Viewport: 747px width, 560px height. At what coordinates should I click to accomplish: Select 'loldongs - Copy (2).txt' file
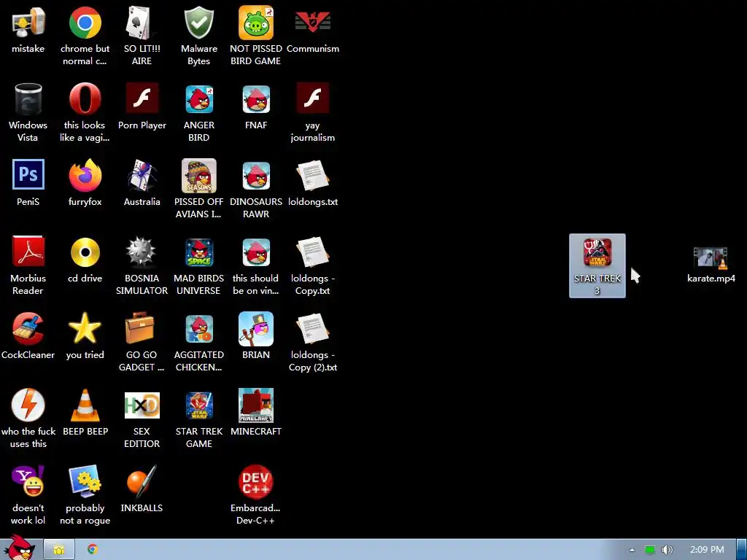point(312,329)
